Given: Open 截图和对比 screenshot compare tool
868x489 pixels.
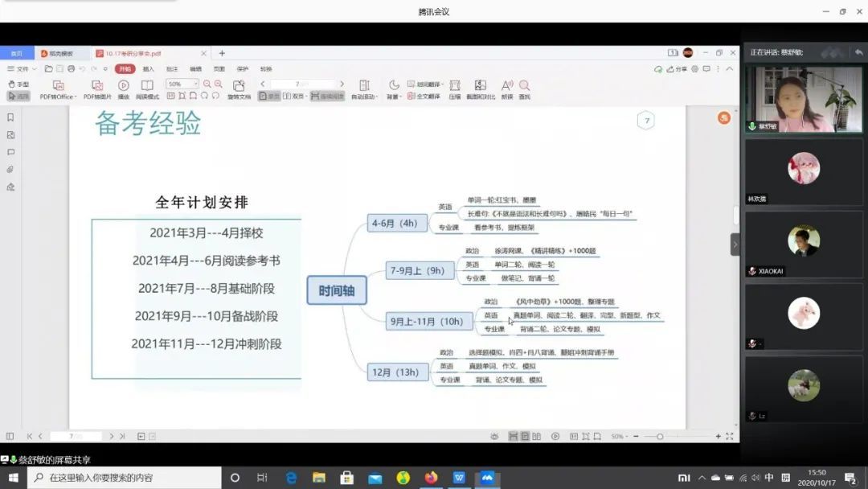Looking at the screenshot, I should click(480, 89).
